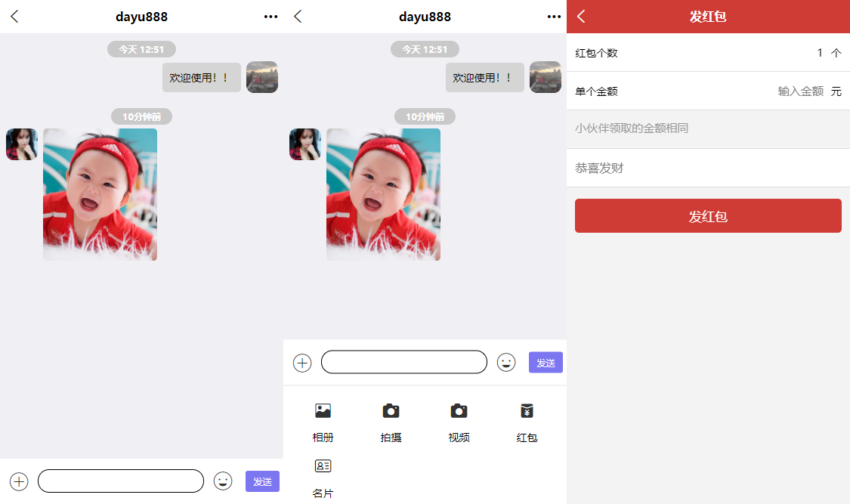Go back from the dayu888 chat
This screenshot has height=504, width=850.
297,15
